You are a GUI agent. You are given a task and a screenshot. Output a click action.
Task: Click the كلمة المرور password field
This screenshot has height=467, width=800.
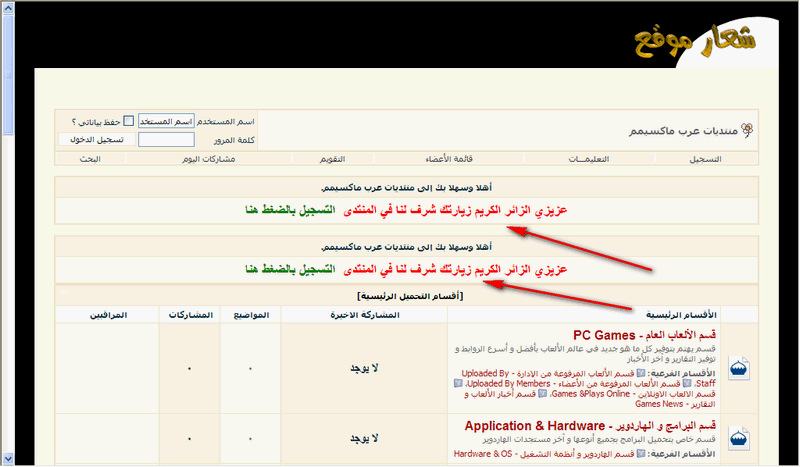[166, 139]
